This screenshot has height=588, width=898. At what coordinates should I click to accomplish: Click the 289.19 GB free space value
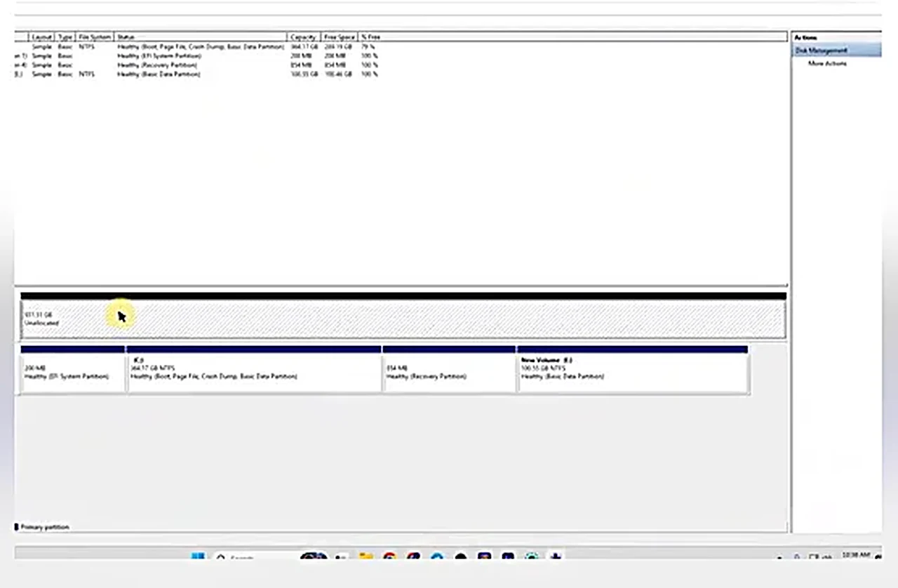[x=338, y=46]
